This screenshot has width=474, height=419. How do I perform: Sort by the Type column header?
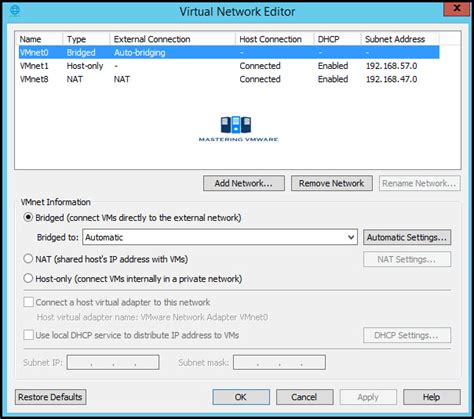(86, 39)
